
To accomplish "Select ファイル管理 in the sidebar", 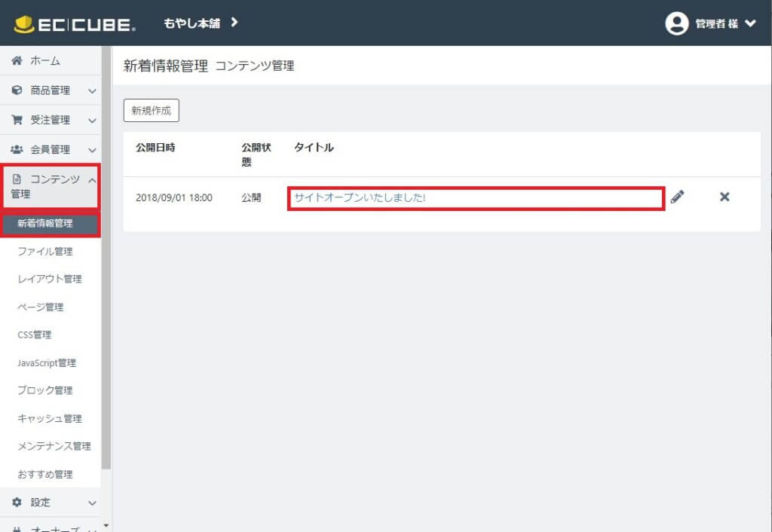I will click(45, 252).
